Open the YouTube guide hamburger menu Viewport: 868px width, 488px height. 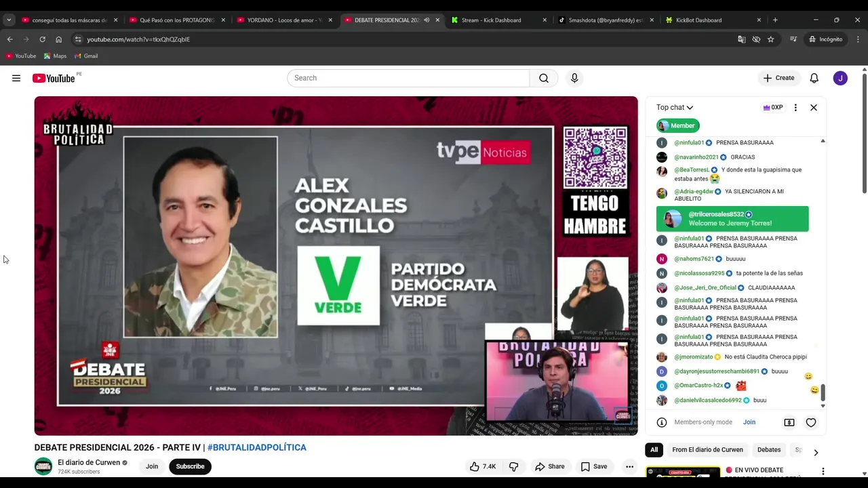(x=16, y=78)
